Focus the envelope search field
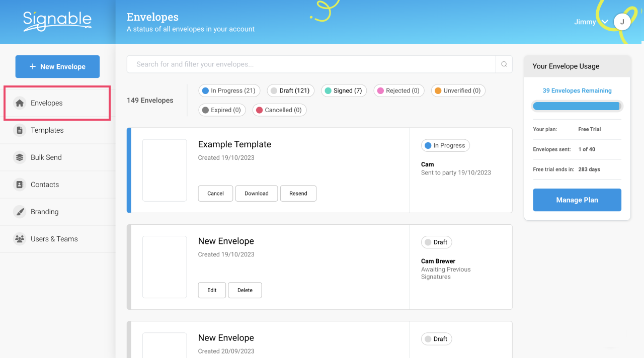 point(311,64)
